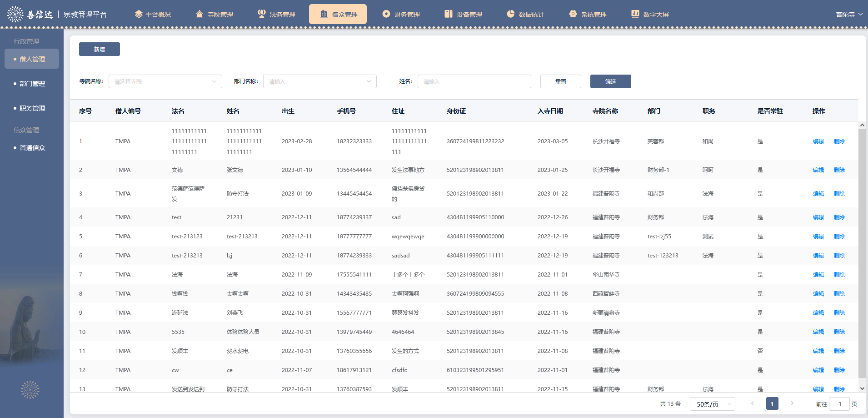The height and width of the screenshot is (418, 868).
Task: Click the 数据统计 pie chart icon
Action: [x=510, y=14]
